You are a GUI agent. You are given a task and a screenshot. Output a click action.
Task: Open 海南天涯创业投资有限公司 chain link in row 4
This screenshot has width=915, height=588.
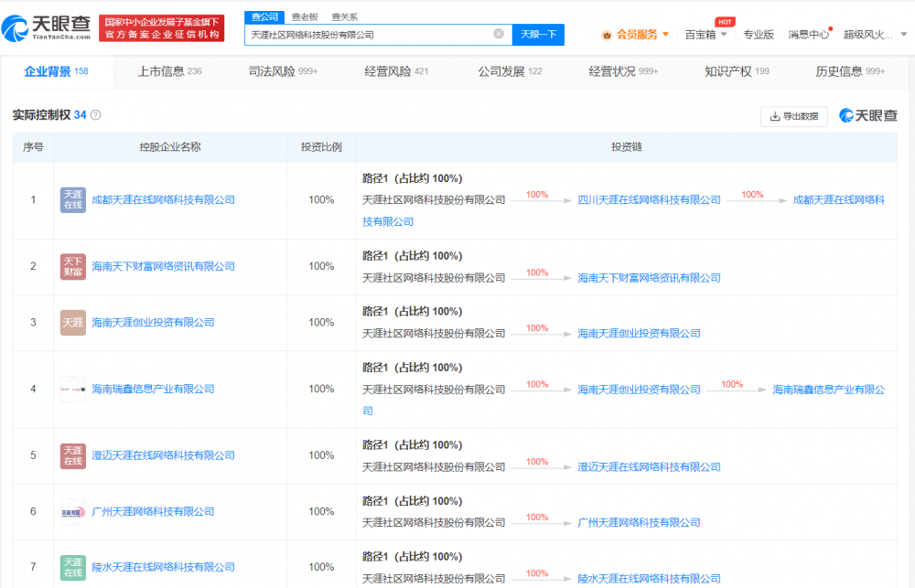coord(639,390)
